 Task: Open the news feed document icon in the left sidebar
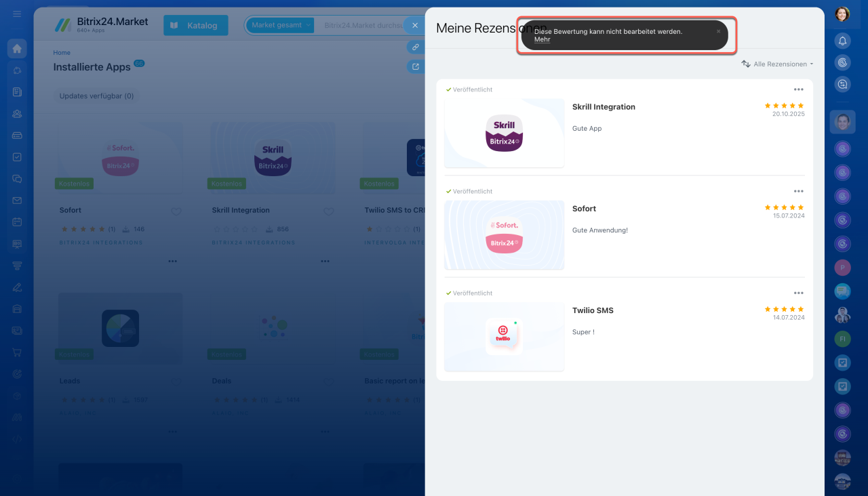(17, 92)
